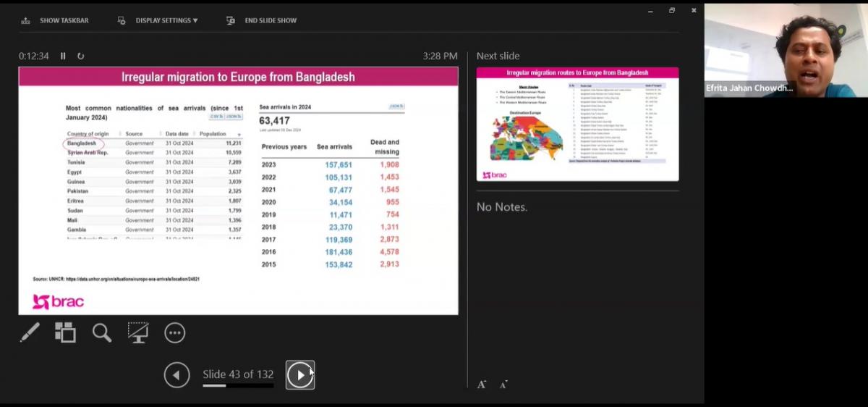Advance to the next slide

[299, 375]
